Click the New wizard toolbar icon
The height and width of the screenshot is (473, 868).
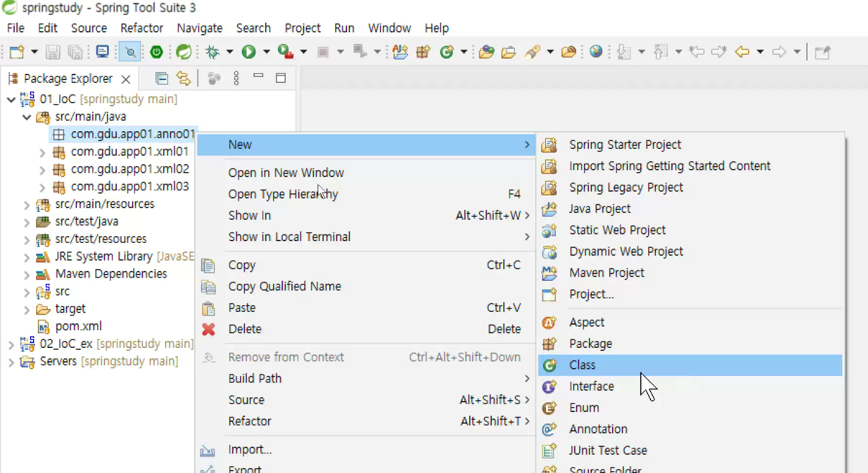tap(16, 52)
